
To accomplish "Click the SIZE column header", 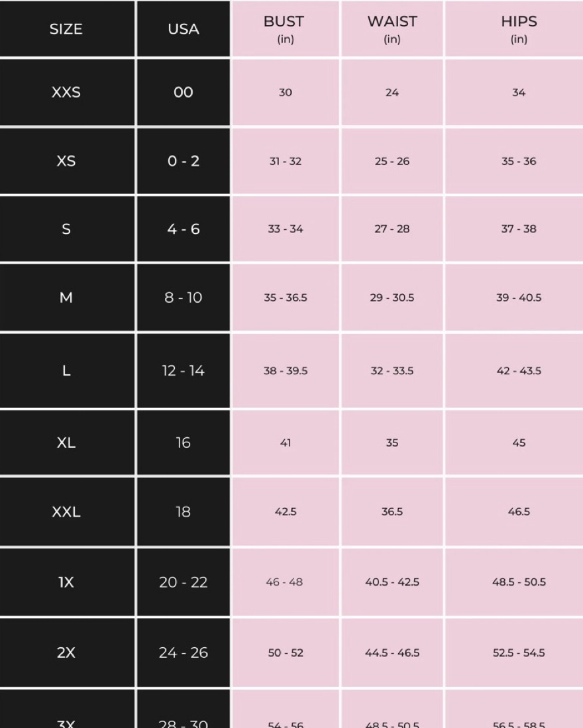I will [x=66, y=28].
